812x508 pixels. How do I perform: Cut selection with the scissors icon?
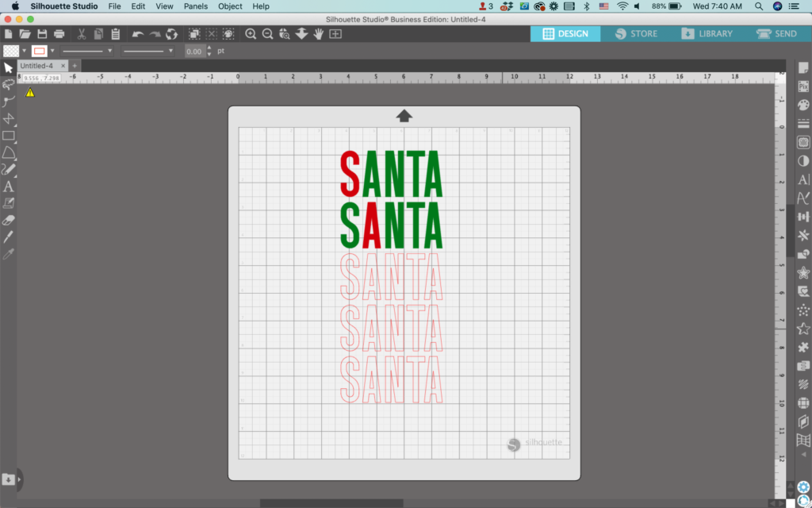82,34
